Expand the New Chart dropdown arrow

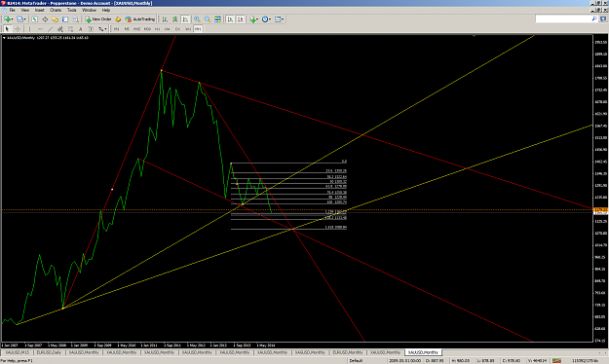pyautogui.click(x=13, y=19)
